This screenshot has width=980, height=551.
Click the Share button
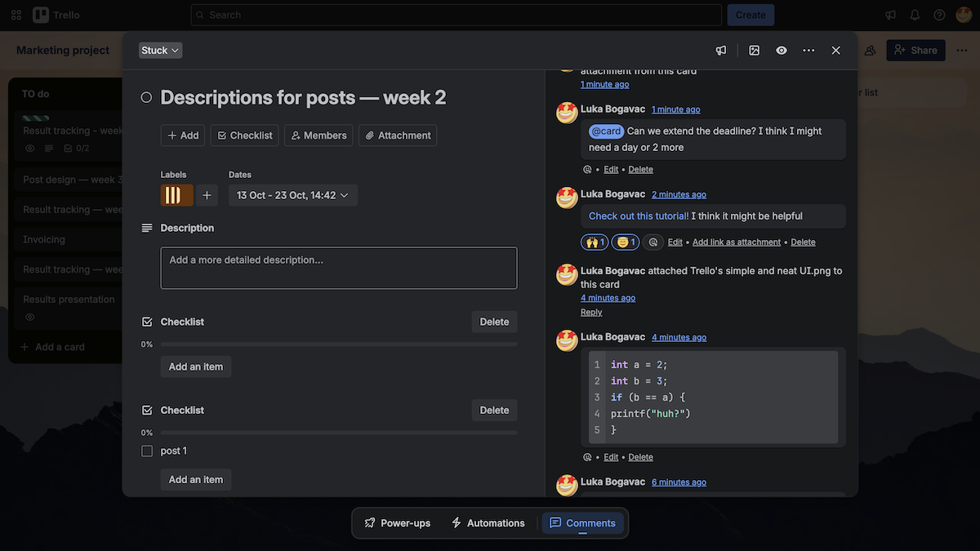coord(915,50)
